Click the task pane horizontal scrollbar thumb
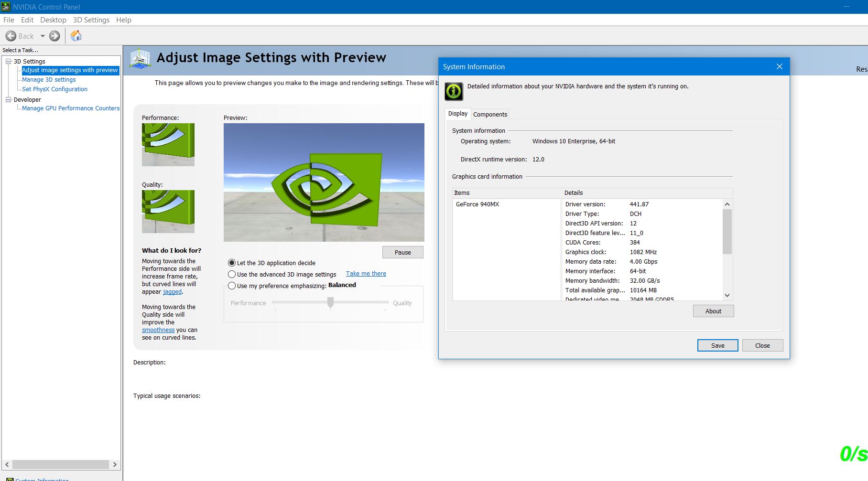The height and width of the screenshot is (481, 868). tap(61, 464)
